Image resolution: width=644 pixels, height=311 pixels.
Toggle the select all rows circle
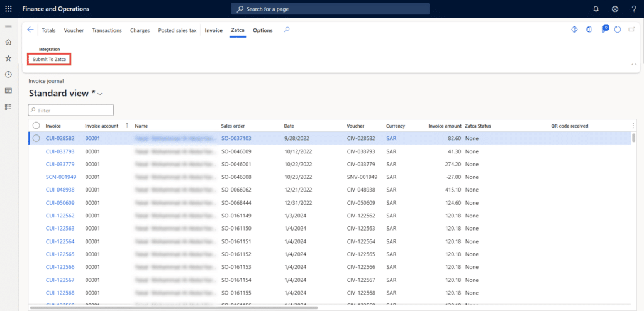[x=36, y=126]
